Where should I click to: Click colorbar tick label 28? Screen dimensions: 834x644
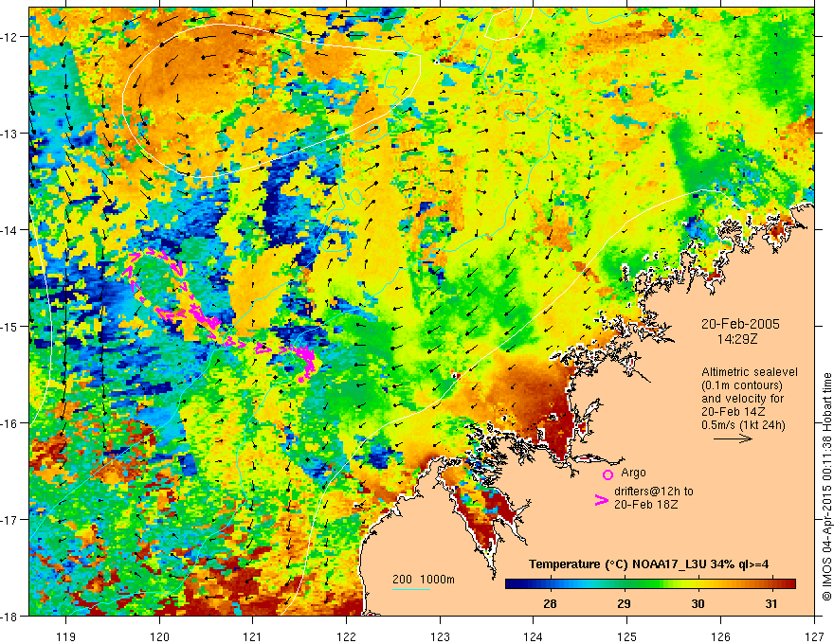pos(550,603)
